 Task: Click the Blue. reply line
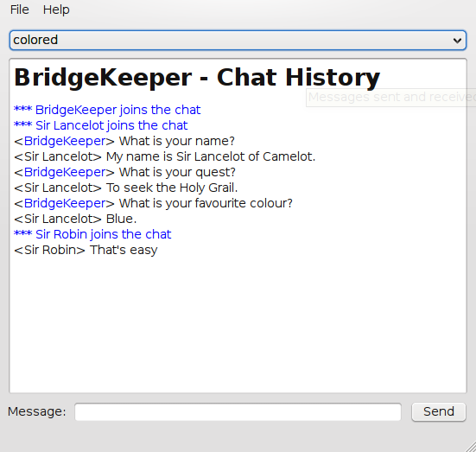75,219
